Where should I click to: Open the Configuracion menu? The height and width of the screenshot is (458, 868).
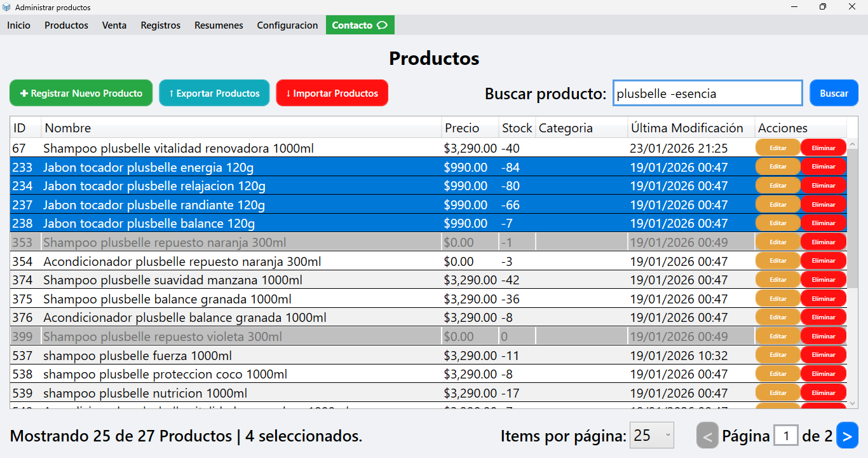[287, 25]
